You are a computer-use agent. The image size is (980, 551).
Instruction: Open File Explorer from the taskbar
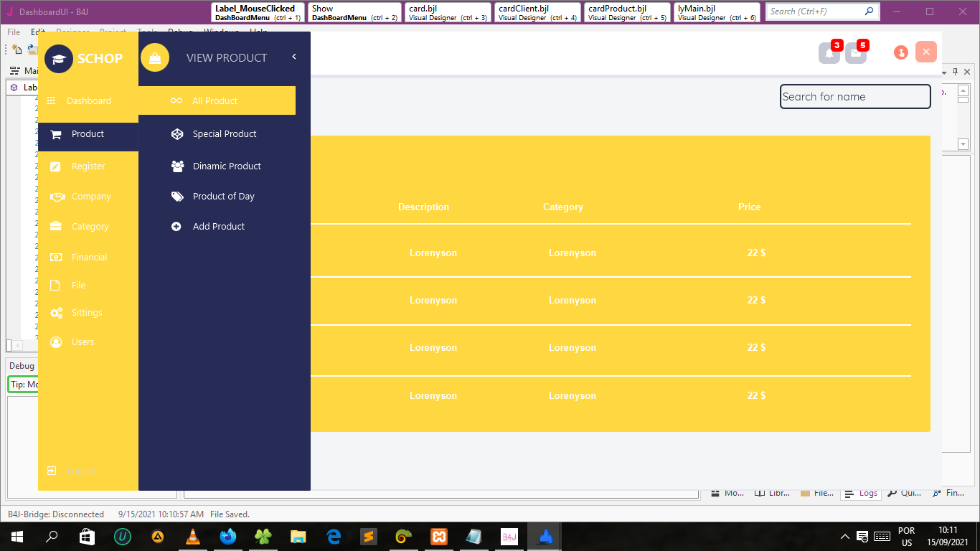tap(298, 537)
